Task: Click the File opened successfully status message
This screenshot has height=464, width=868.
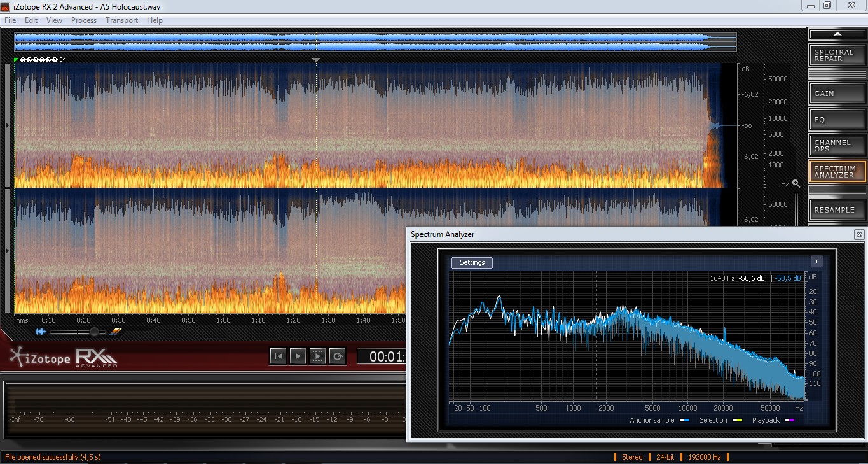Action: click(x=53, y=457)
